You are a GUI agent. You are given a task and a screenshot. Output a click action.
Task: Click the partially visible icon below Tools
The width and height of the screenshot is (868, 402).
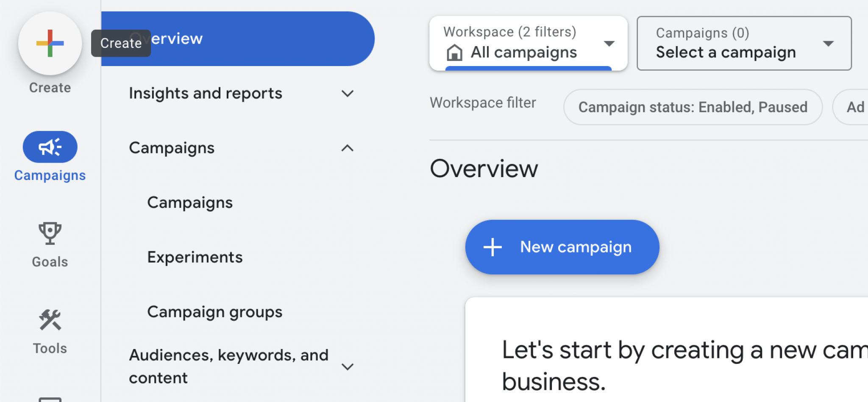[x=50, y=399]
